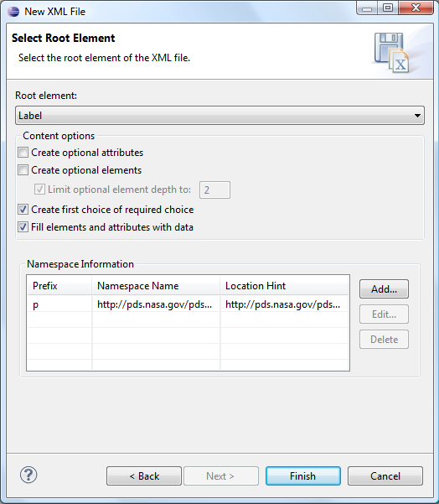Click the Edit... namespace button
The height and width of the screenshot is (504, 439).
tap(384, 314)
